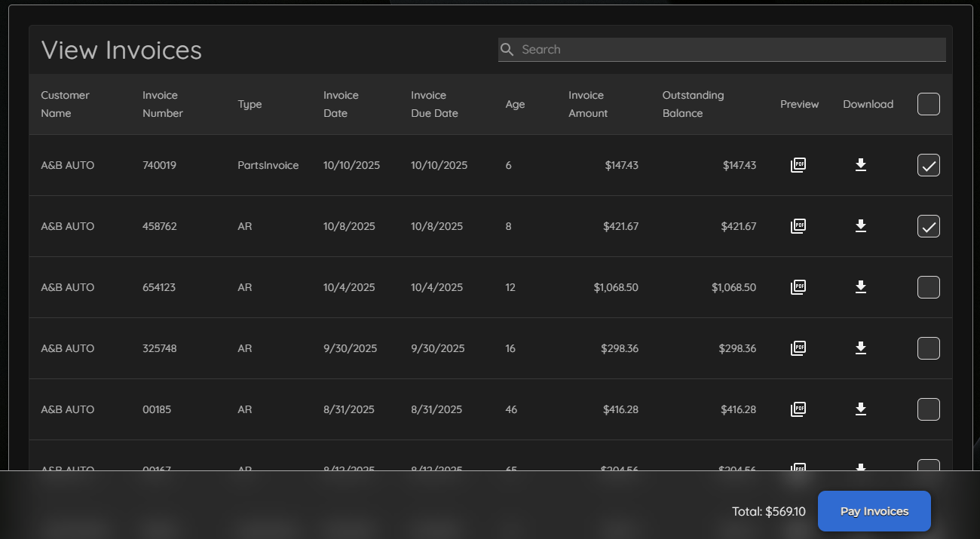Preview PDF for invoice 458762
Image resolution: width=980 pixels, height=539 pixels.
[798, 226]
